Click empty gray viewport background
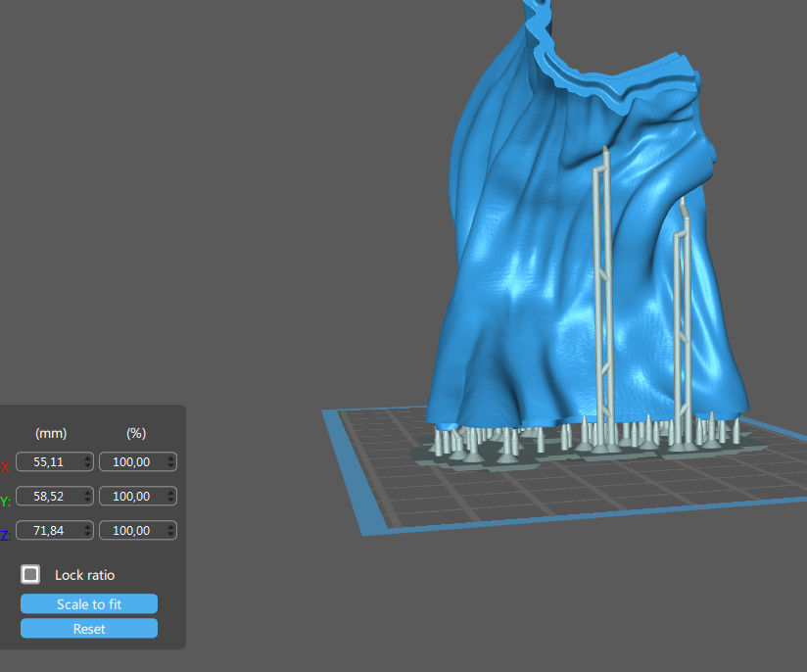This screenshot has width=807, height=672. point(196,196)
